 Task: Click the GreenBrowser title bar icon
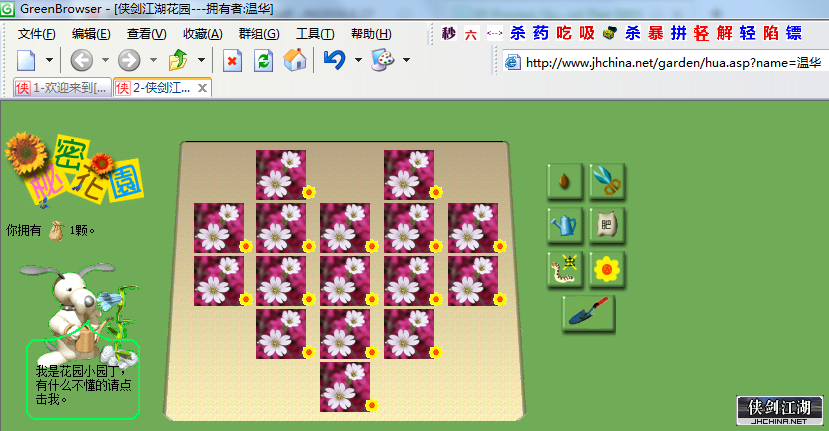click(x=7, y=8)
